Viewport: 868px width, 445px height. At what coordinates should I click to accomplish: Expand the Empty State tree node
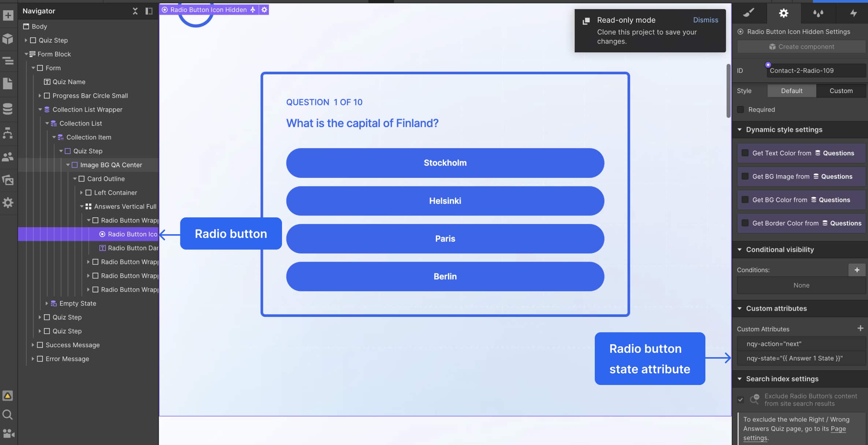pyautogui.click(x=47, y=303)
